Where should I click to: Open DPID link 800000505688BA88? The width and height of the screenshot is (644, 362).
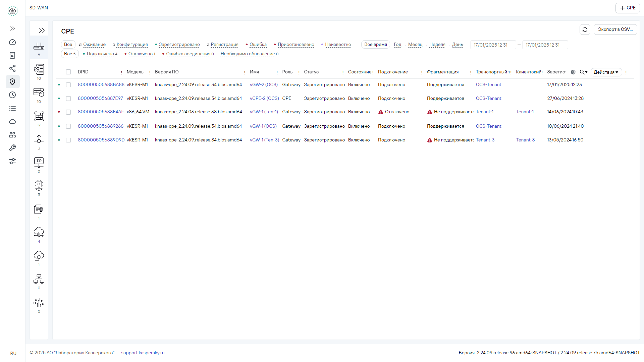pos(101,85)
